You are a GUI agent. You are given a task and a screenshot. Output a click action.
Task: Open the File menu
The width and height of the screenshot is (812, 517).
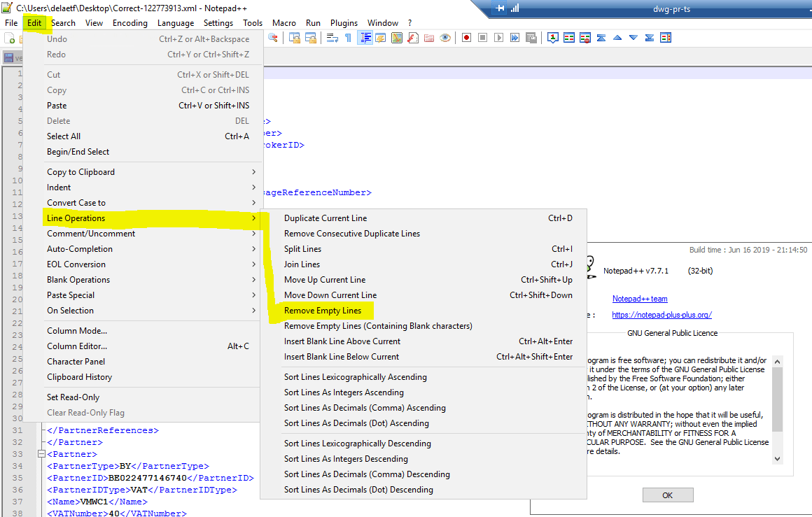click(x=11, y=23)
